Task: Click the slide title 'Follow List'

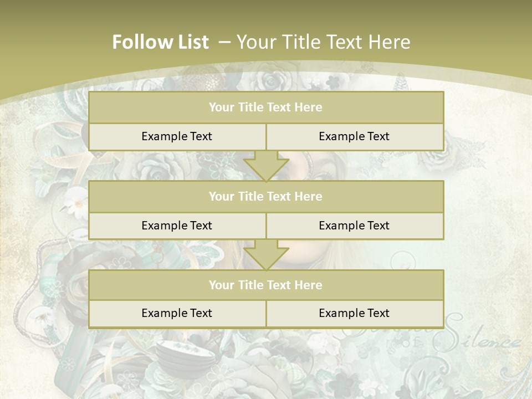Action: (x=161, y=42)
